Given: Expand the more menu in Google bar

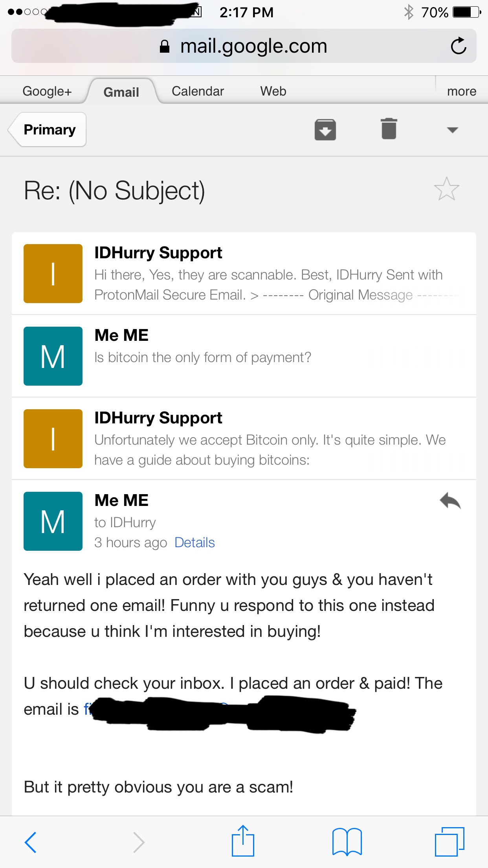Looking at the screenshot, I should click(x=462, y=91).
